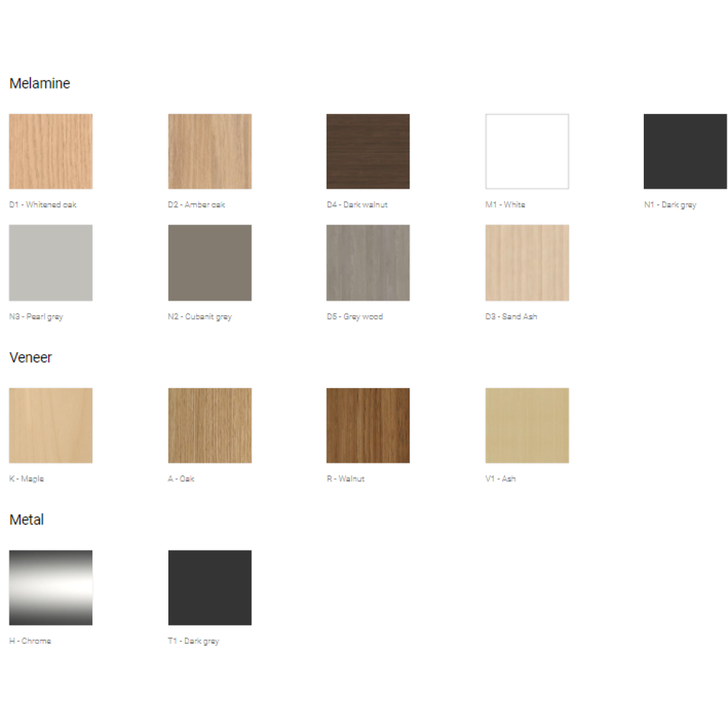Select the D3 Sand Ash swatch

tap(527, 263)
